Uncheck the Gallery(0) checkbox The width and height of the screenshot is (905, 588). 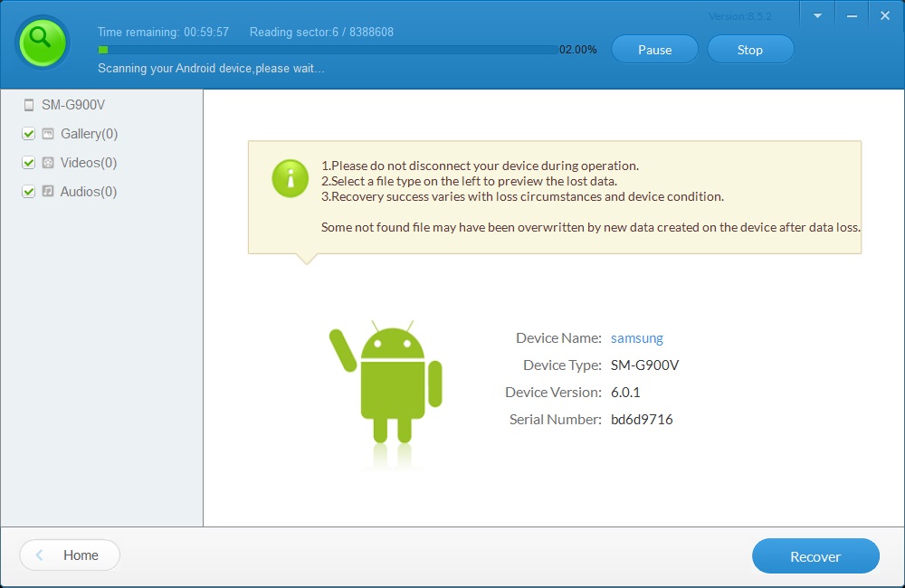coord(28,133)
